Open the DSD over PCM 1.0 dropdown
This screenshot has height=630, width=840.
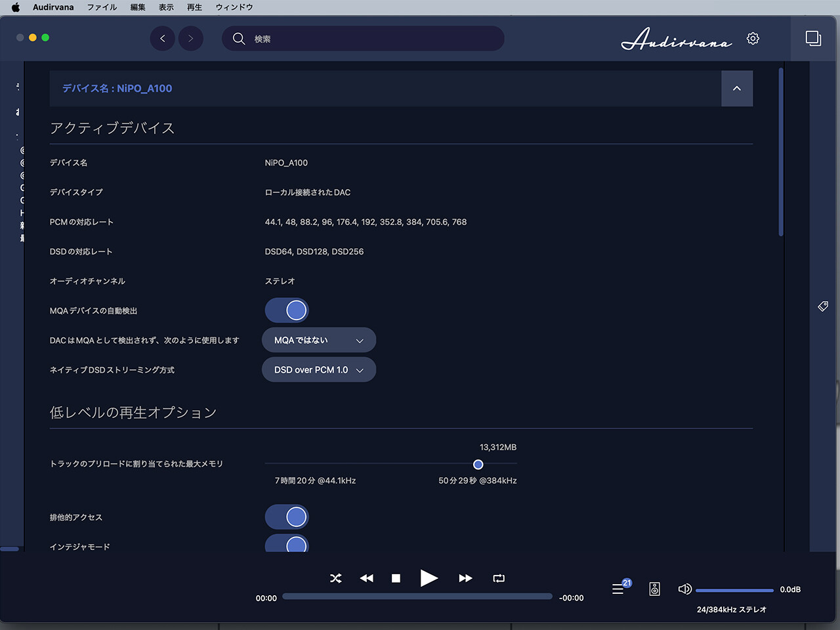point(319,369)
